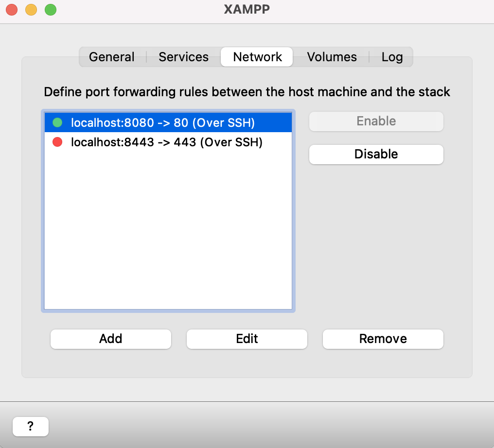
Task: Select the localhost:8080 -> 80 rule
Action: 168,122
